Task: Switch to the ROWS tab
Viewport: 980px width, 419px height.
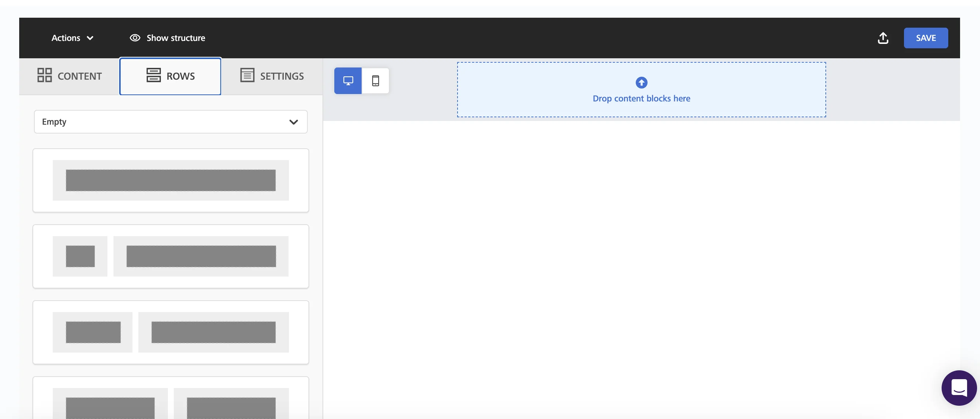Action: click(170, 76)
